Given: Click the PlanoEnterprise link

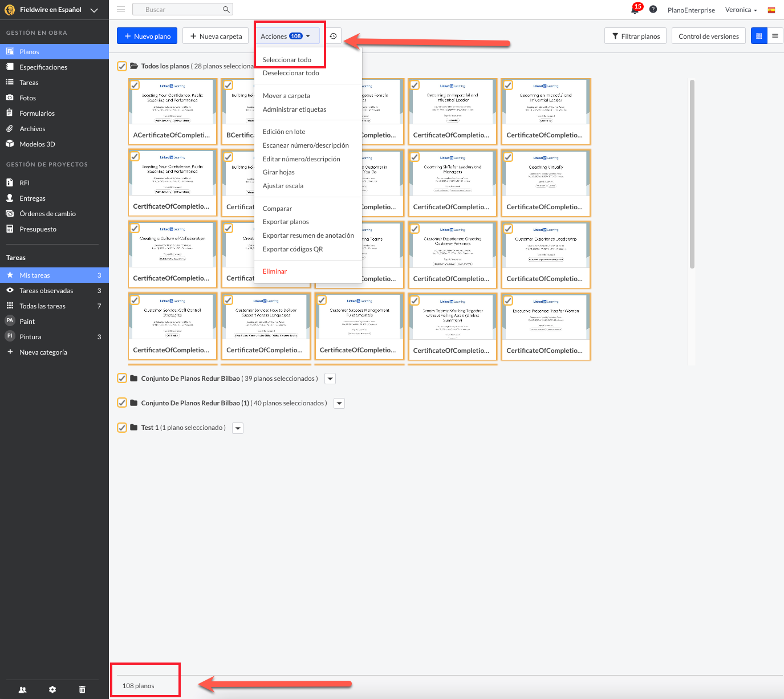Looking at the screenshot, I should 691,10.
